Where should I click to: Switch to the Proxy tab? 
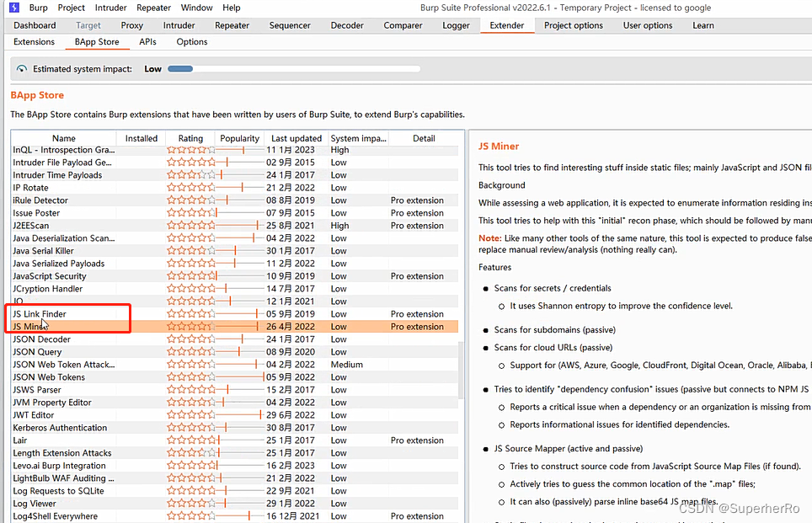132,25
